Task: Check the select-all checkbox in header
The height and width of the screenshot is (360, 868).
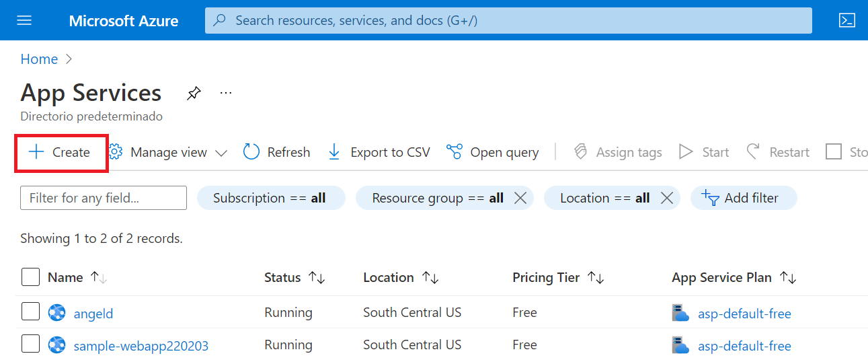Action: pos(30,277)
